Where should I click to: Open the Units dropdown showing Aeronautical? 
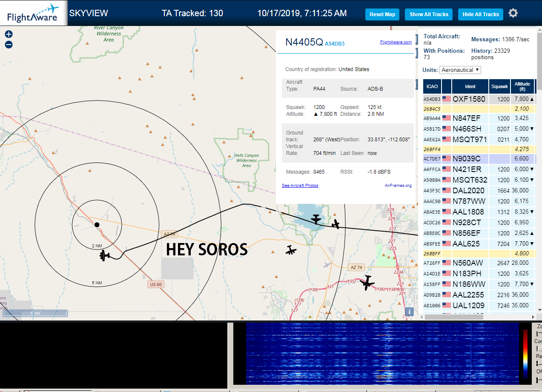point(460,70)
